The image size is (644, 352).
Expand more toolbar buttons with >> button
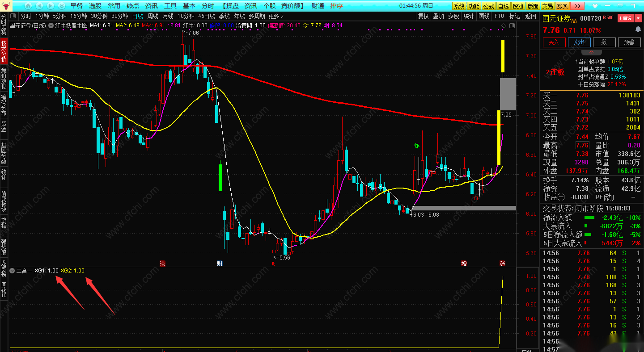pos(577,6)
